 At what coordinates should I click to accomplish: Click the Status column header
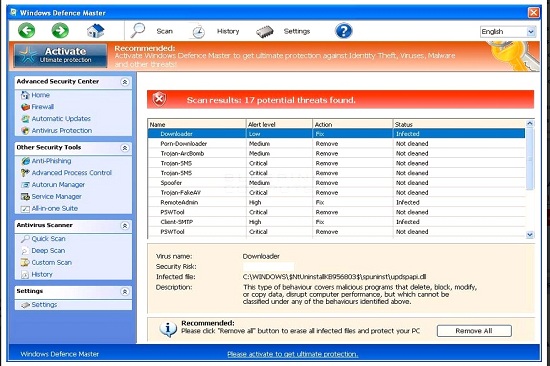459,124
